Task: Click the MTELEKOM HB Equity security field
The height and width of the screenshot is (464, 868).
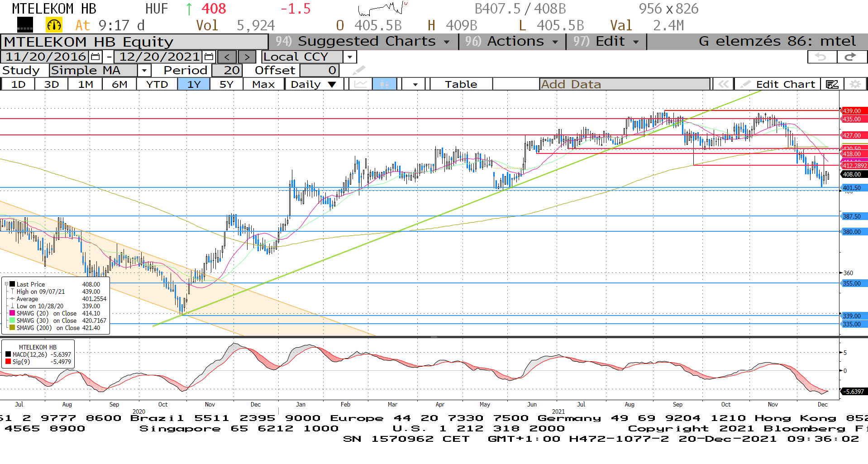Action: click(x=134, y=42)
